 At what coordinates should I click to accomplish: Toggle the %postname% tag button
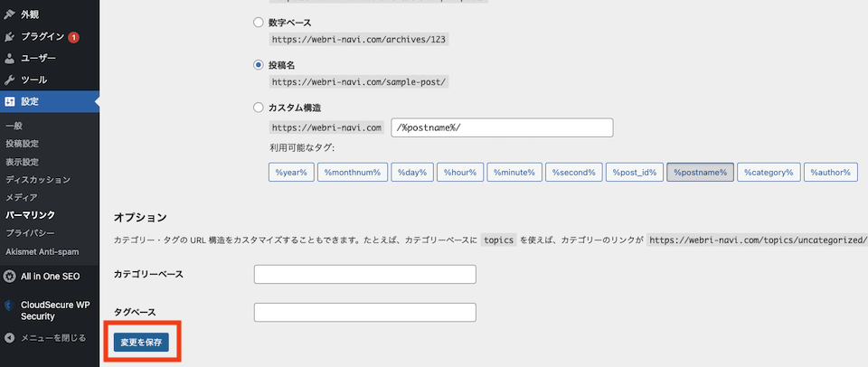coord(700,172)
